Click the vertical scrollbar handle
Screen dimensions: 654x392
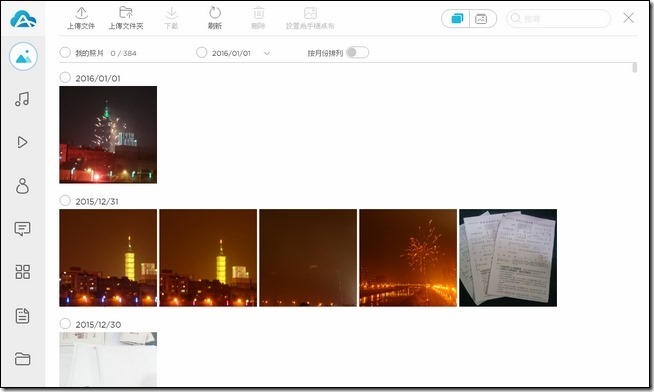pos(634,68)
